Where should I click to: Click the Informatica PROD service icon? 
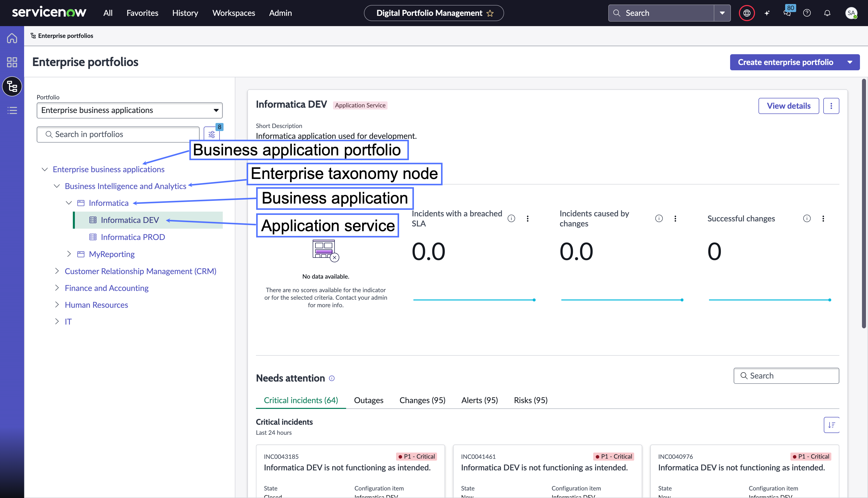(93, 237)
